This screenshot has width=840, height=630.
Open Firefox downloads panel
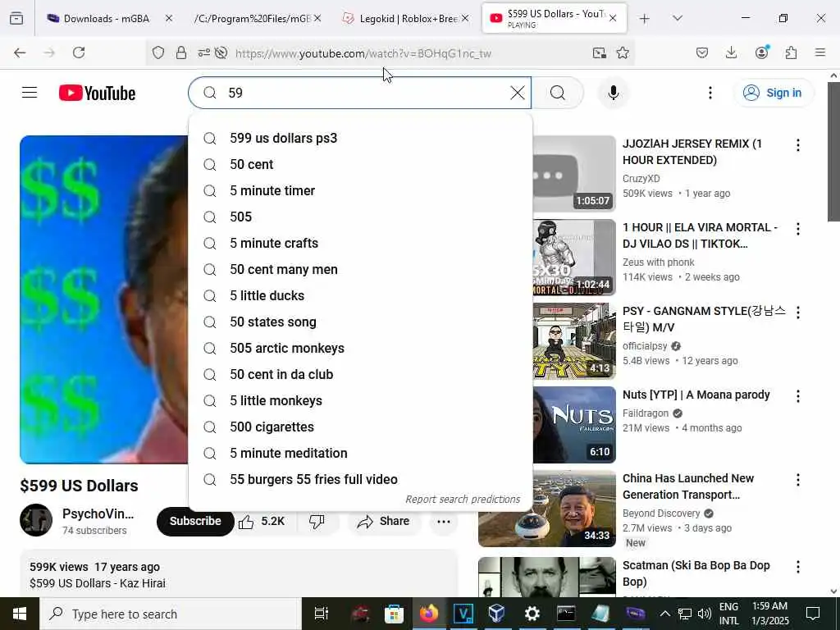pos(731,52)
